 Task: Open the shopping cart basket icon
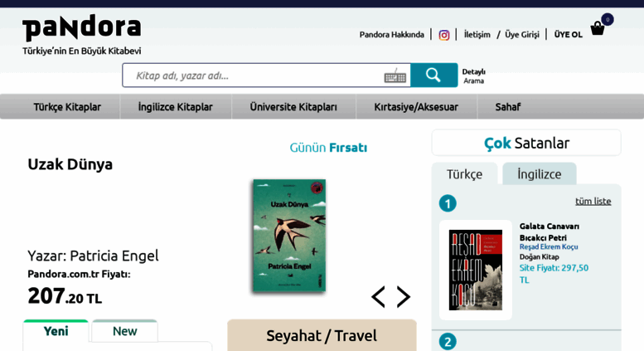(598, 28)
